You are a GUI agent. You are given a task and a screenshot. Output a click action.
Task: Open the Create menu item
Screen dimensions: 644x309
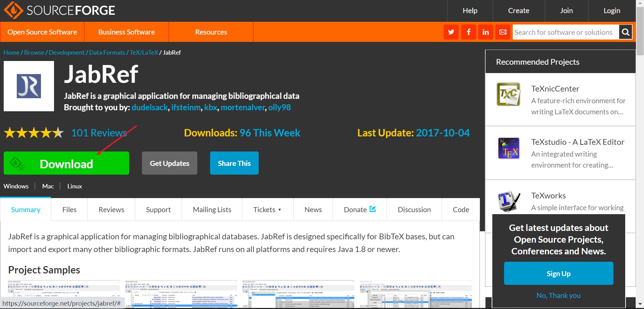tap(518, 11)
